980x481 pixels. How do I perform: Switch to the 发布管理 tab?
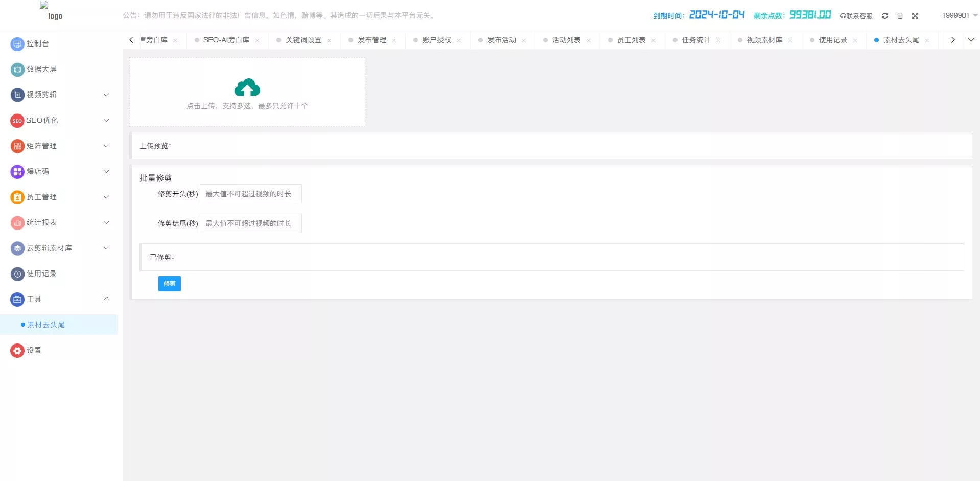(372, 40)
